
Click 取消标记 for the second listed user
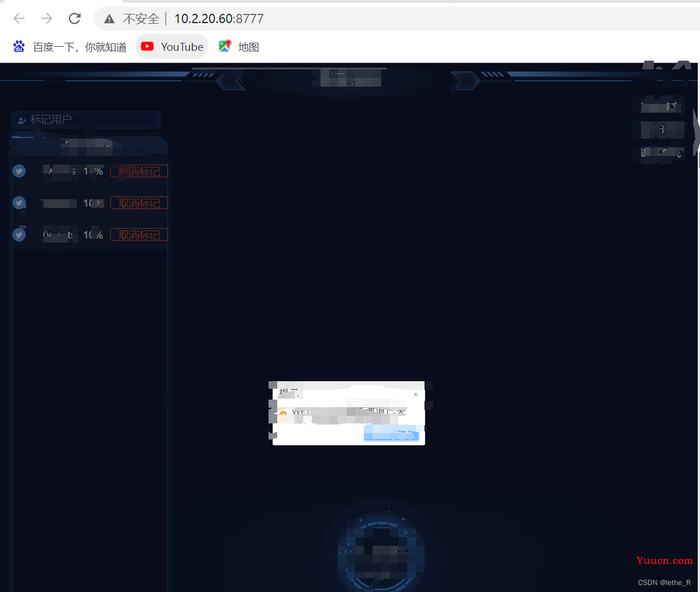coord(139,203)
